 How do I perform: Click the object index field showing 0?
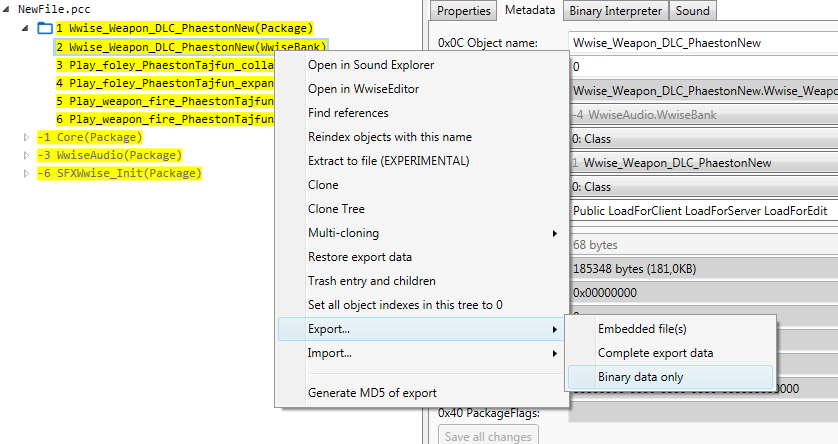(703, 67)
